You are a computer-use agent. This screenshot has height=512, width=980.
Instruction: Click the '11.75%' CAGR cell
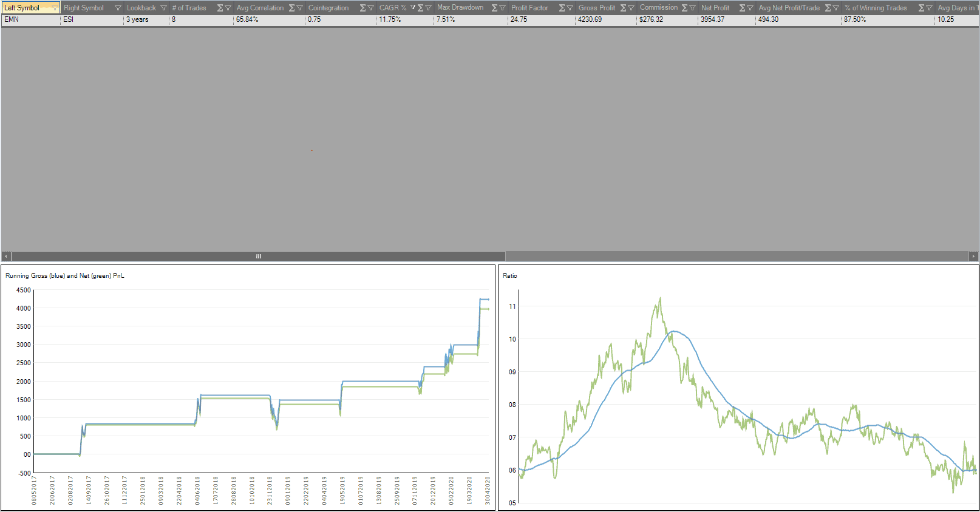coord(405,19)
